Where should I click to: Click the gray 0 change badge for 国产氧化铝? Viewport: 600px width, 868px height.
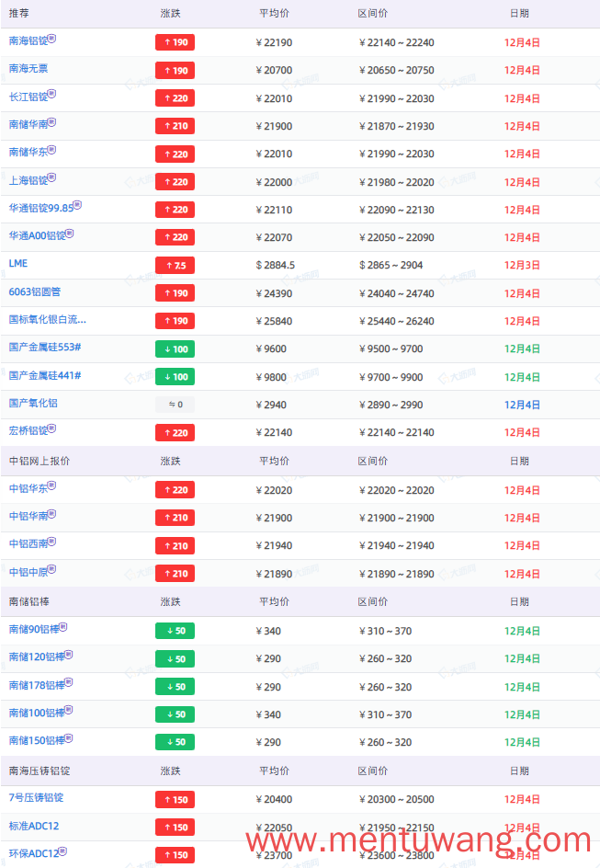pyautogui.click(x=175, y=405)
